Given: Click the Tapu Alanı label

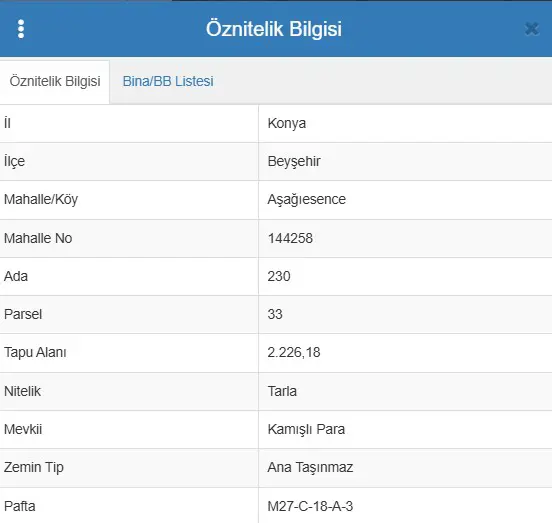Looking at the screenshot, I should [x=35, y=352].
